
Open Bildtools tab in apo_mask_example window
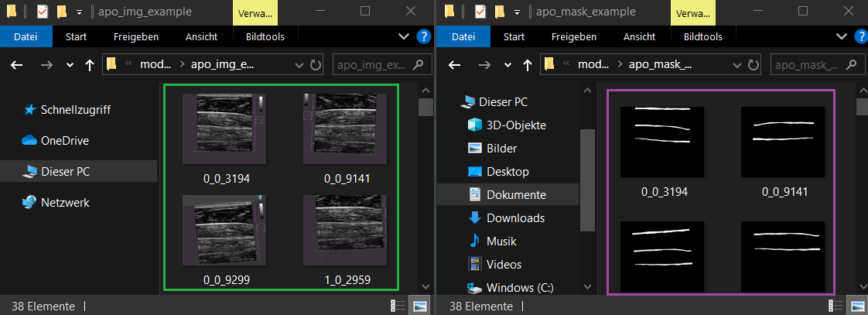(x=702, y=36)
